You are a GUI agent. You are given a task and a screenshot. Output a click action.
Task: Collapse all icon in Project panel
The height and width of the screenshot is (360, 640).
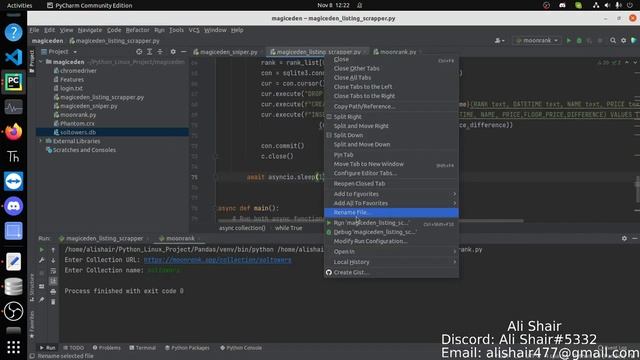click(160, 52)
